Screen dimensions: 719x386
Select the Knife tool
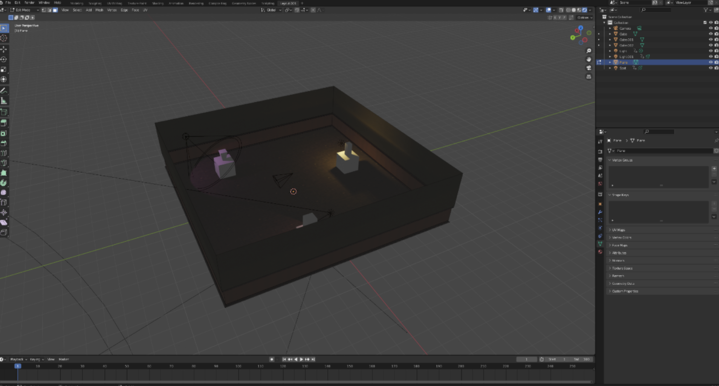[4, 163]
